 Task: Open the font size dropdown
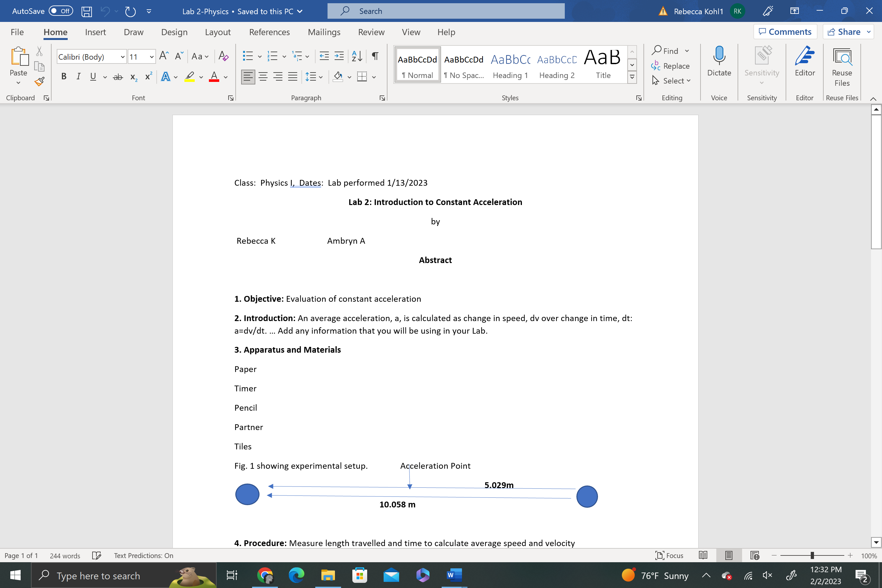coord(152,57)
